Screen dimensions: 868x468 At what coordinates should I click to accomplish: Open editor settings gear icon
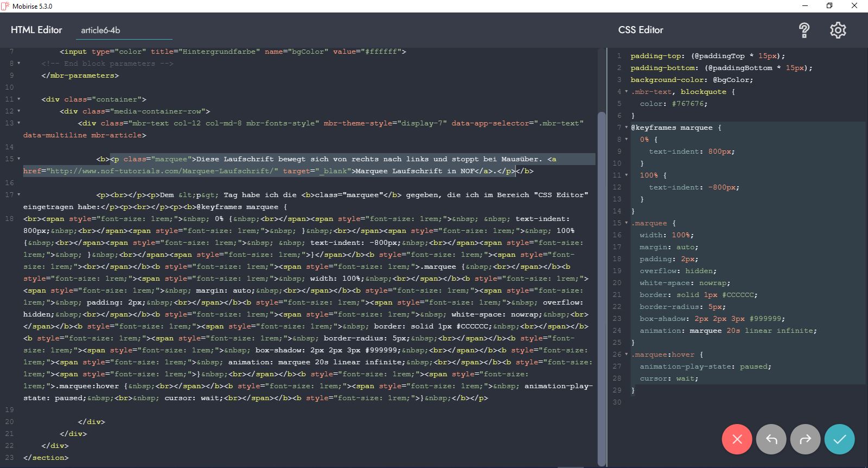[838, 30]
